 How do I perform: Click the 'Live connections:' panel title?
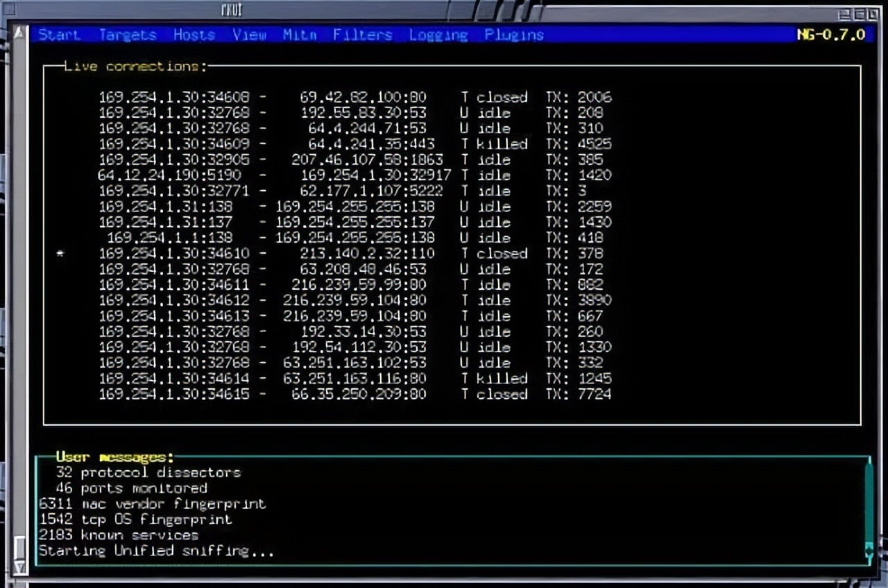point(135,67)
